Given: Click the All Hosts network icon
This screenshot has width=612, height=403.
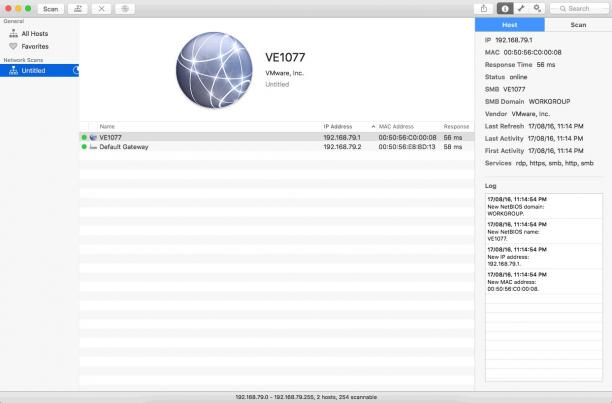Looking at the screenshot, I should pyautogui.click(x=13, y=34).
